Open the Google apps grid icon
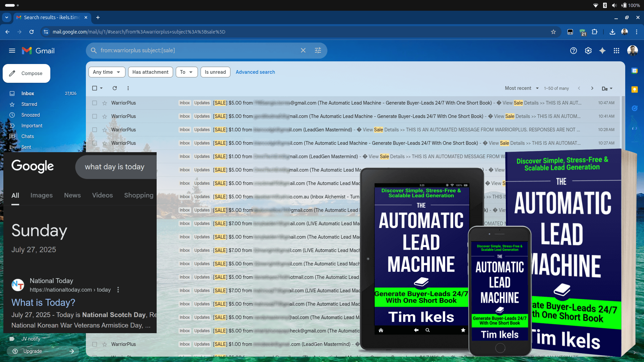644x362 pixels. point(616,51)
